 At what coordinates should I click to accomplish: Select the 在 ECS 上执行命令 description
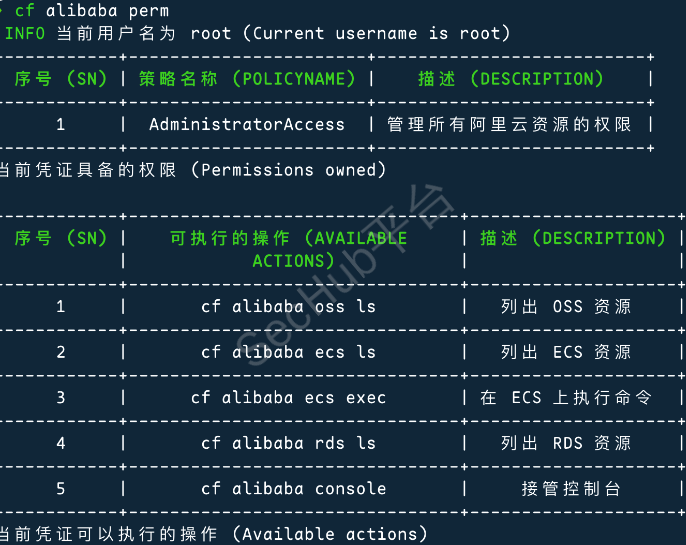(x=566, y=397)
